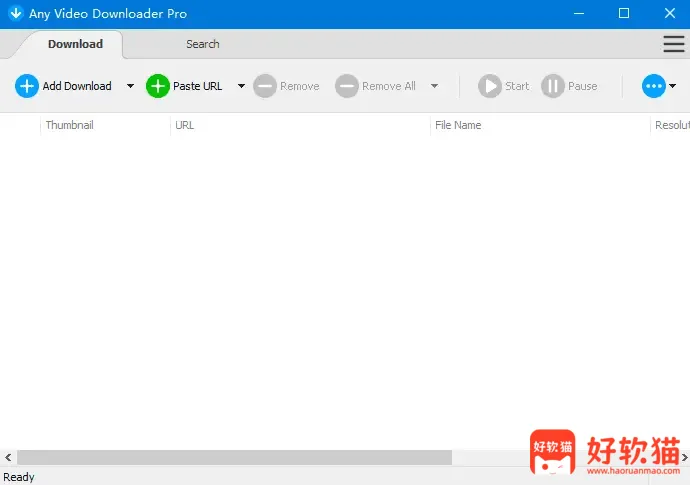Maximize the Any Video Downloader Pro window
This screenshot has height=485, width=690.
pyautogui.click(x=624, y=13)
